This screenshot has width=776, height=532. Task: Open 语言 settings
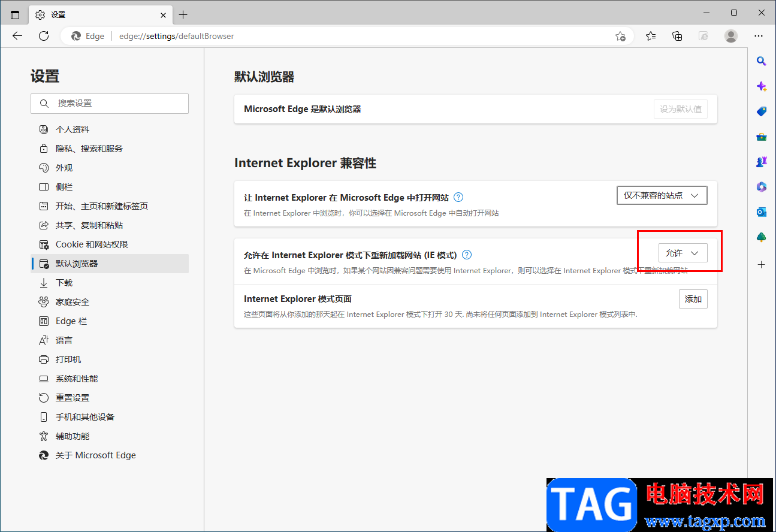pyautogui.click(x=110, y=340)
